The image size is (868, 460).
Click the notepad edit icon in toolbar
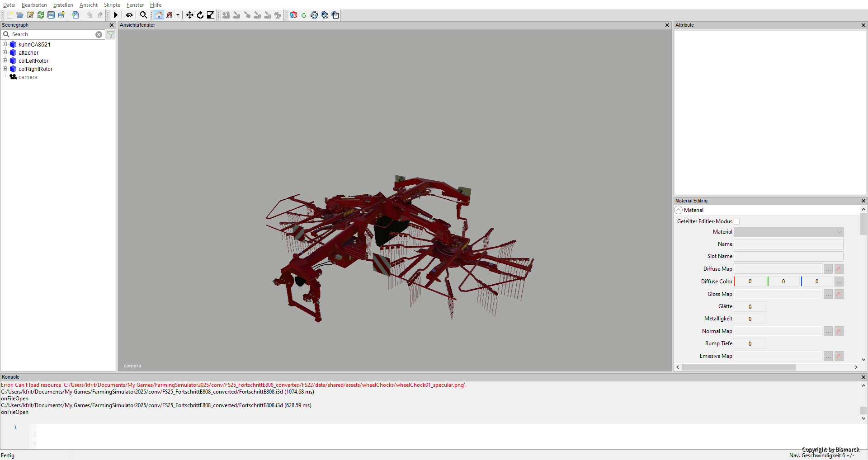30,15
